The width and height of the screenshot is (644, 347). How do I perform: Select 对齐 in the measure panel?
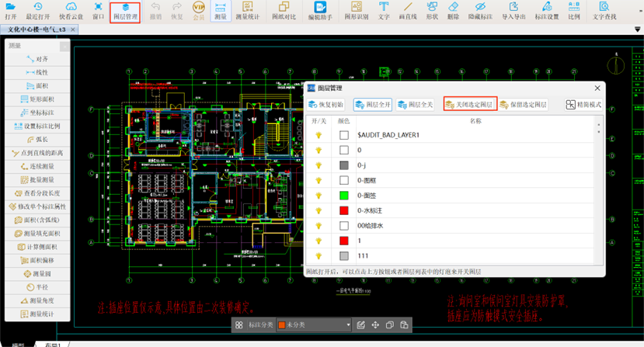pos(37,59)
